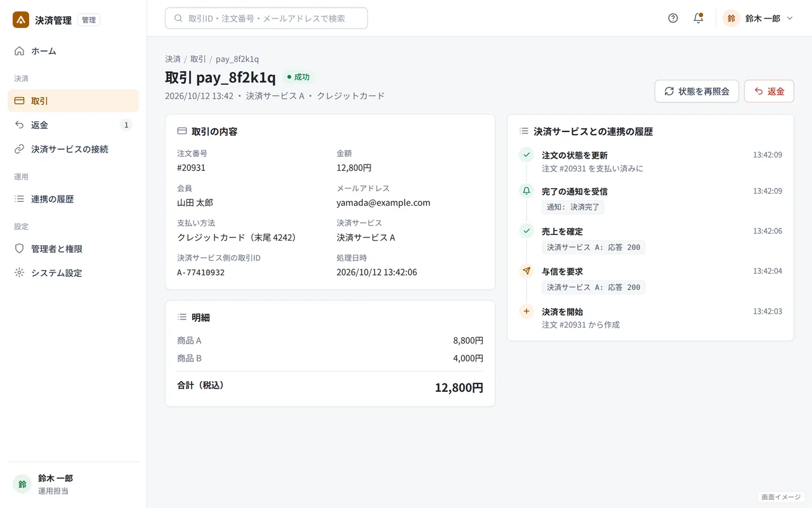
Task: Click the check icon for 注文の状態を更新
Action: [x=527, y=154]
